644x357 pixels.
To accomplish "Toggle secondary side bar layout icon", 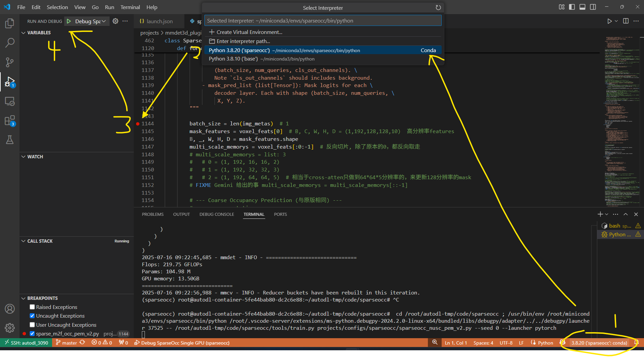I will [x=593, y=7].
